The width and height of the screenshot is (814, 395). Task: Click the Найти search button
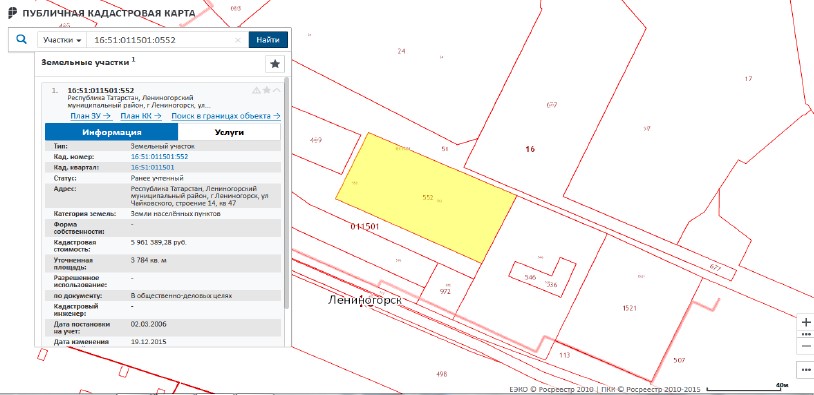click(268, 40)
